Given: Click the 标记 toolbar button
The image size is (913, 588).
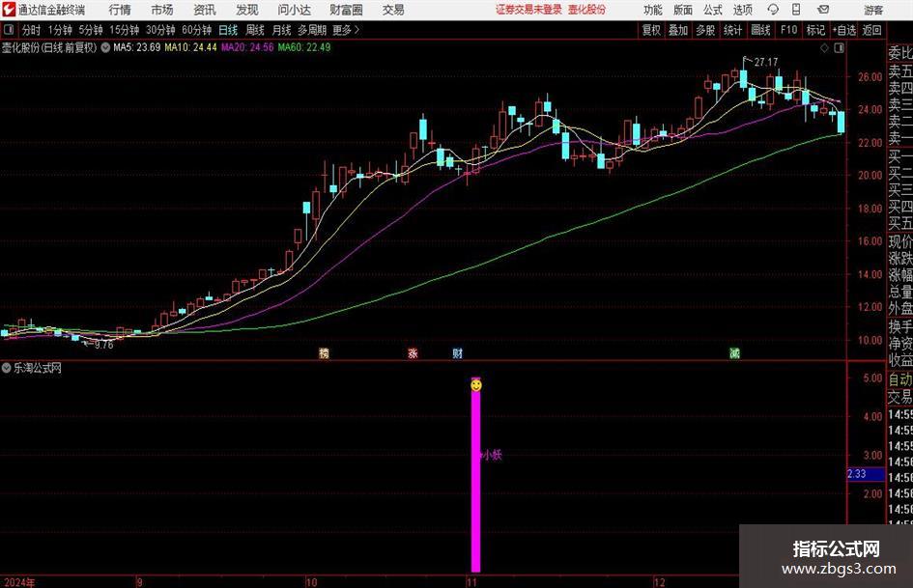Looking at the screenshot, I should [x=815, y=30].
